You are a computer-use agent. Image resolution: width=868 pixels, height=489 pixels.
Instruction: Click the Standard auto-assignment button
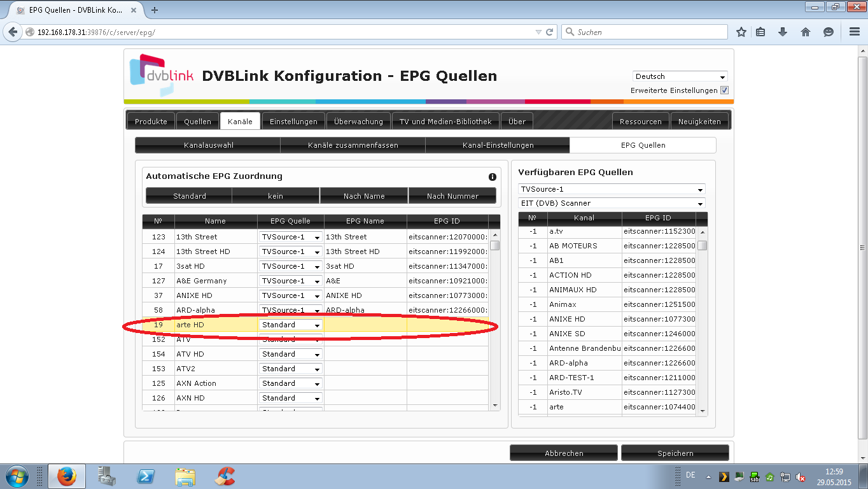coord(189,196)
